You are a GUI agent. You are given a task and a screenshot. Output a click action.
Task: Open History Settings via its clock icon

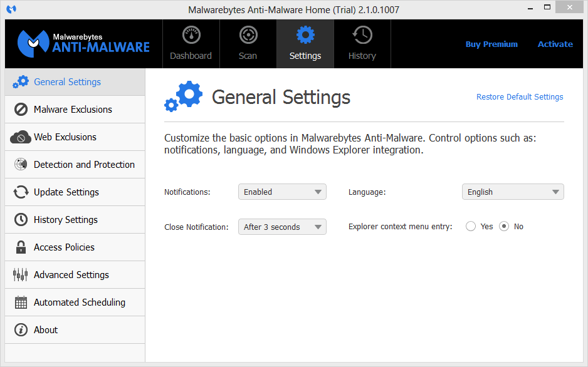(21, 219)
